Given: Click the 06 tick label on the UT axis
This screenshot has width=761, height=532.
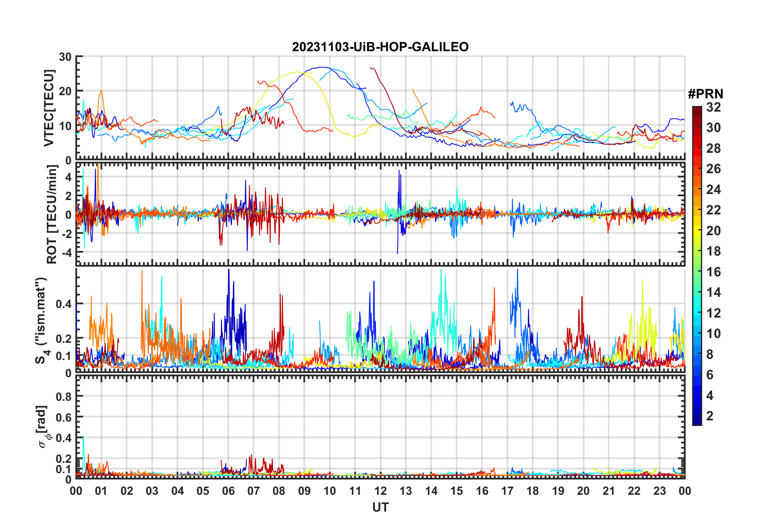Looking at the screenshot, I should [228, 491].
